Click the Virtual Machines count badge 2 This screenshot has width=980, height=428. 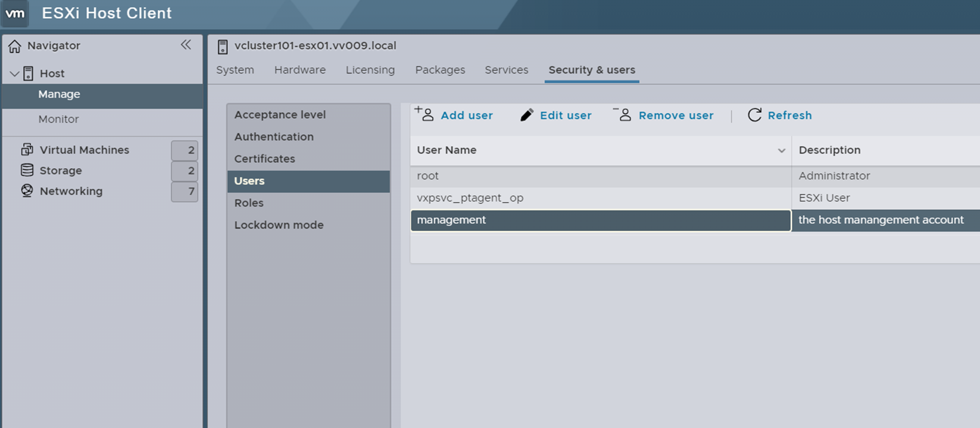click(184, 151)
